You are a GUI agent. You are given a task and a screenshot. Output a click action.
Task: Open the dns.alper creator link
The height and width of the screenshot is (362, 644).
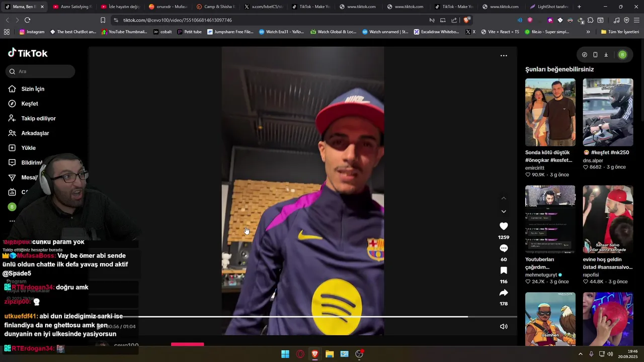593,160
